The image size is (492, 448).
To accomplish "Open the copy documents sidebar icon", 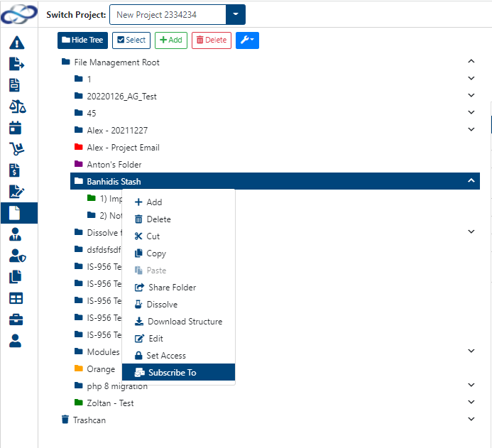I will (x=16, y=277).
